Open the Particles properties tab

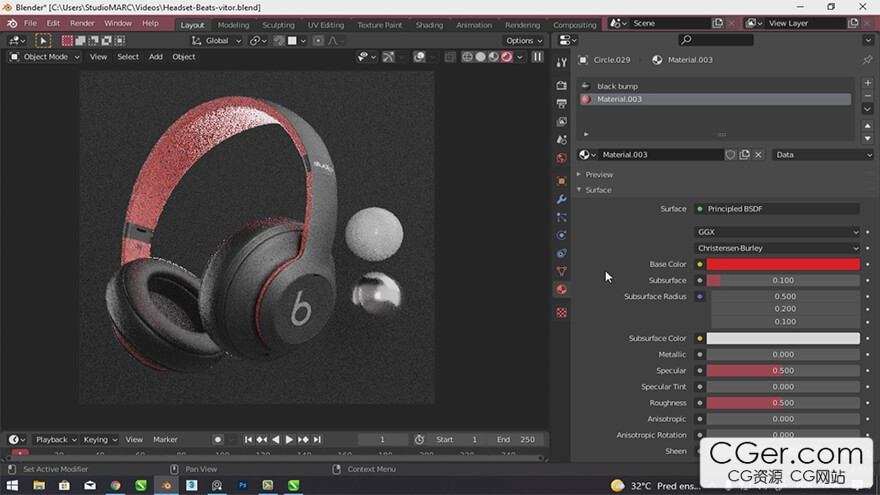pos(561,217)
